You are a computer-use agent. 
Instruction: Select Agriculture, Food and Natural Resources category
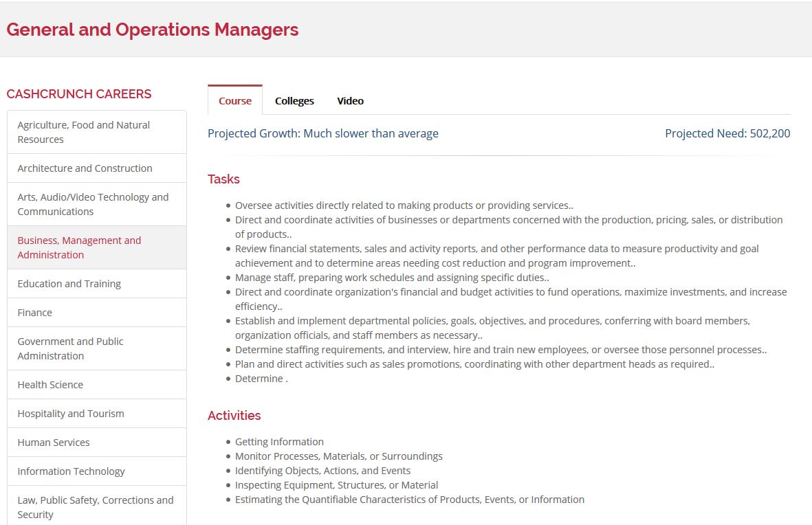97,132
